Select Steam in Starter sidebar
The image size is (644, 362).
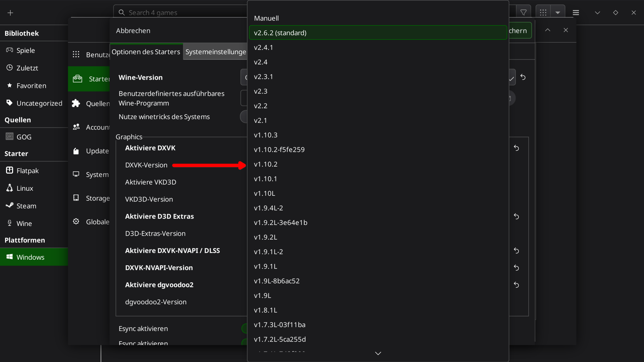(26, 206)
